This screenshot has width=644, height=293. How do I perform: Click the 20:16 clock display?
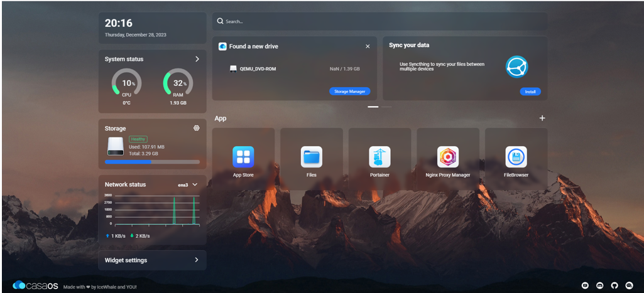(119, 23)
